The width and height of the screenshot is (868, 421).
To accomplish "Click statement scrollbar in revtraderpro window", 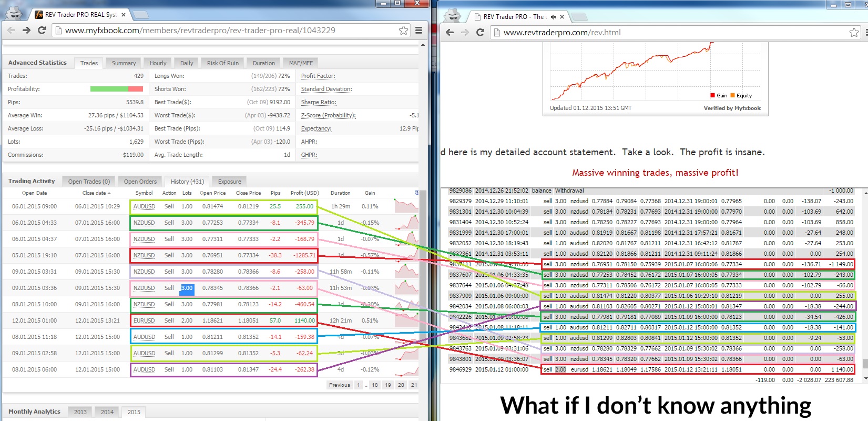I will tap(865, 363).
